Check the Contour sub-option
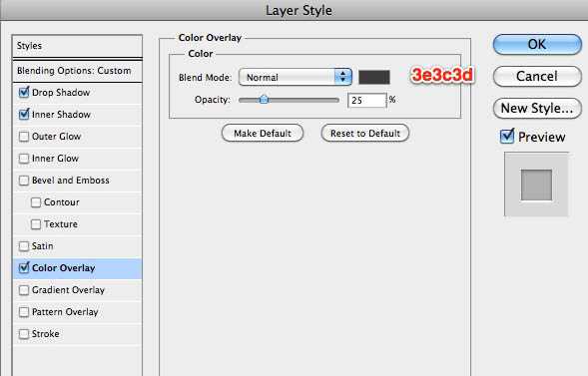This screenshot has width=588, height=376. 36,202
